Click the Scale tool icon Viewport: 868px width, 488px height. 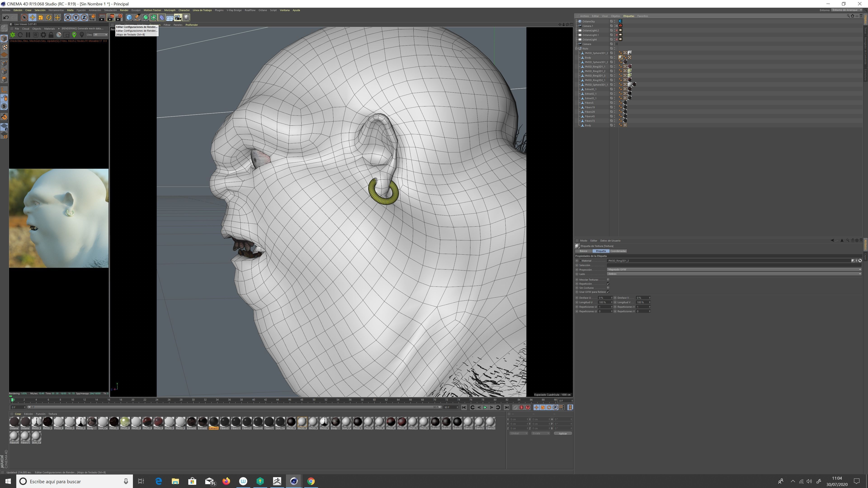coord(41,18)
